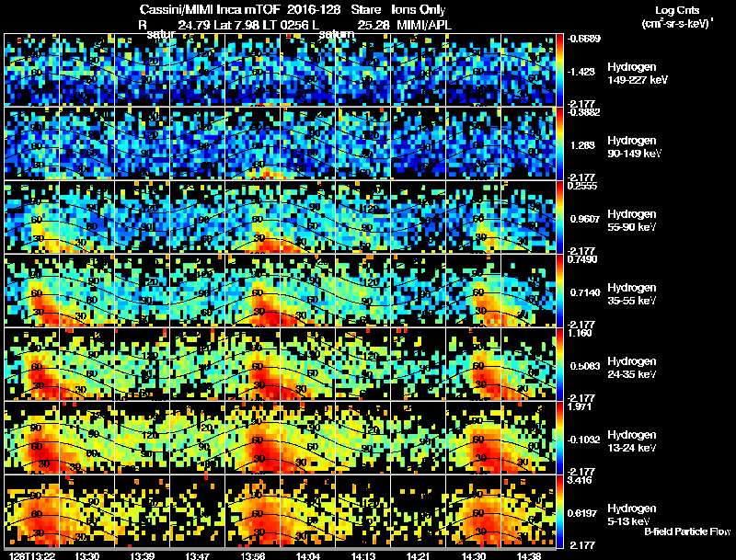Click the color bar beside Hydrogen 35-55 keV
This screenshot has height=560, width=736.
[559, 291]
